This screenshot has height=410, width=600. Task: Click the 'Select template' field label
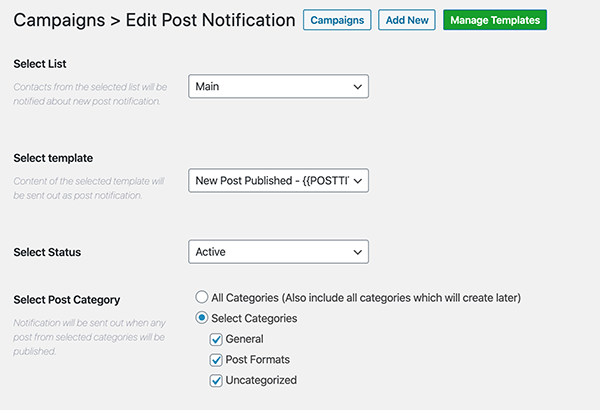[x=54, y=158]
